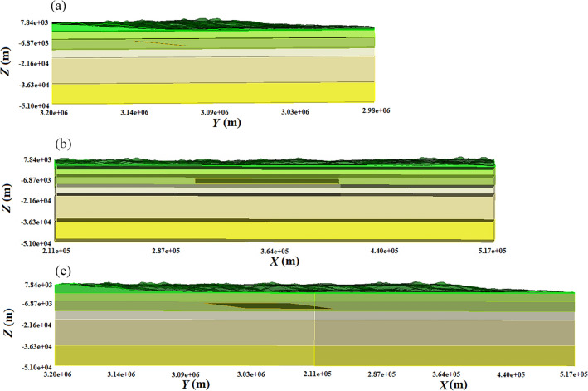
Task: Click tick value -3.63e+04 in panel (b)
Action: [36, 222]
